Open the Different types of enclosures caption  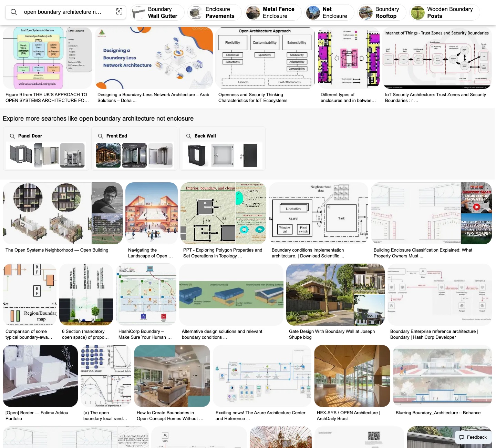tap(348, 98)
